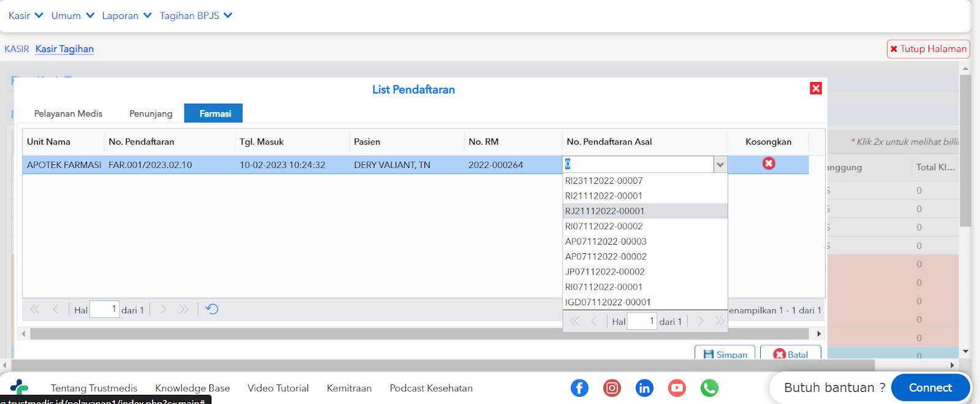Choose RI07112022-00002 from the list
The image size is (980, 404).
(645, 226)
